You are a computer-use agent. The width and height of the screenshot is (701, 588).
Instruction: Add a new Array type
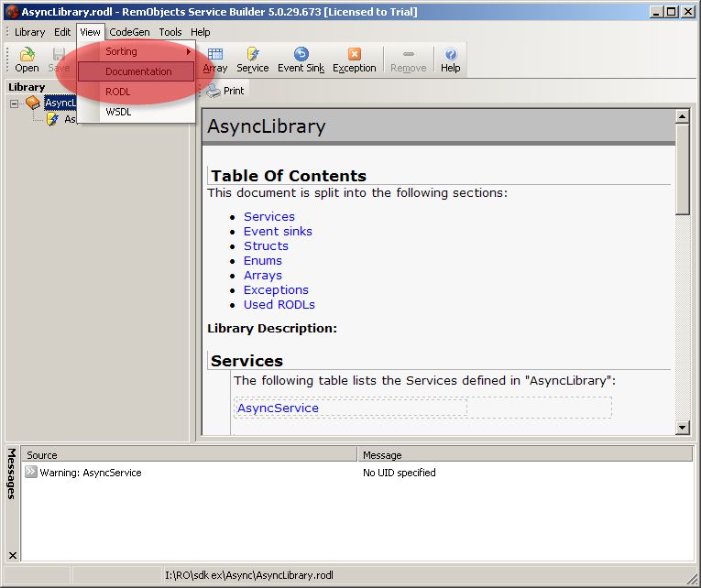click(215, 60)
